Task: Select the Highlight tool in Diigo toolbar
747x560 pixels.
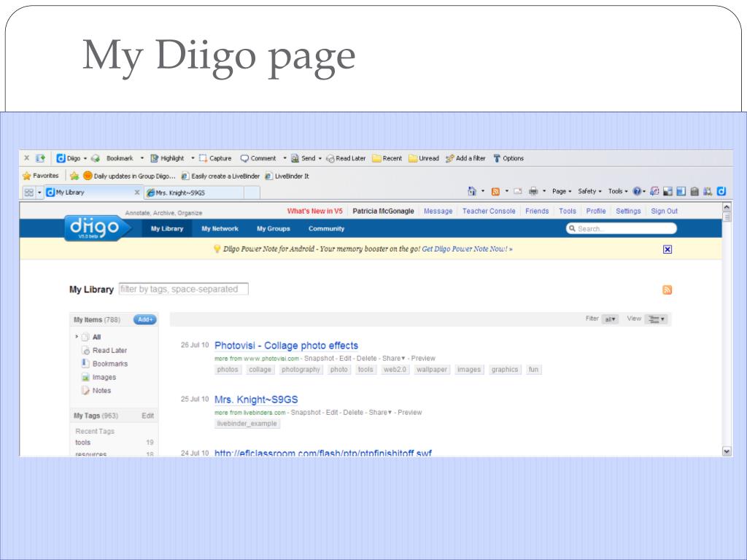Action: point(167,158)
